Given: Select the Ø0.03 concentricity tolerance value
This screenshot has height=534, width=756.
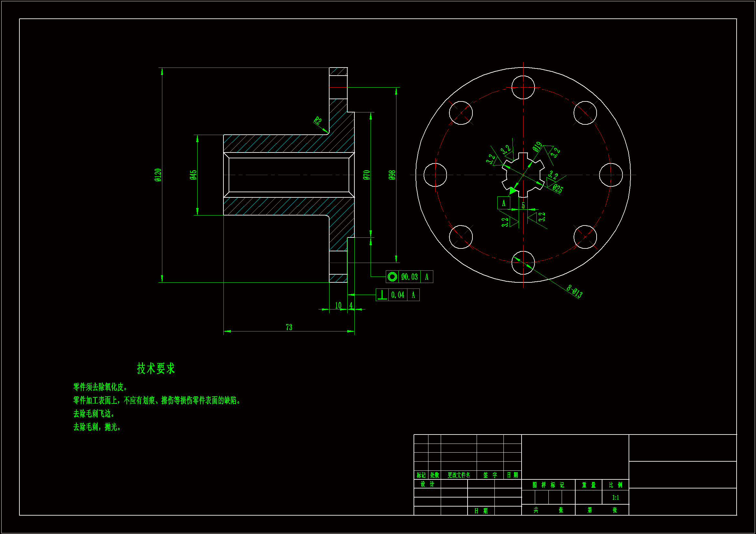Looking at the screenshot, I should (x=409, y=277).
